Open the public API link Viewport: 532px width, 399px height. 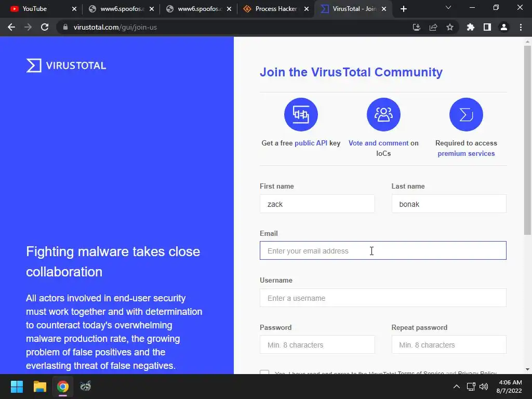[x=311, y=143]
